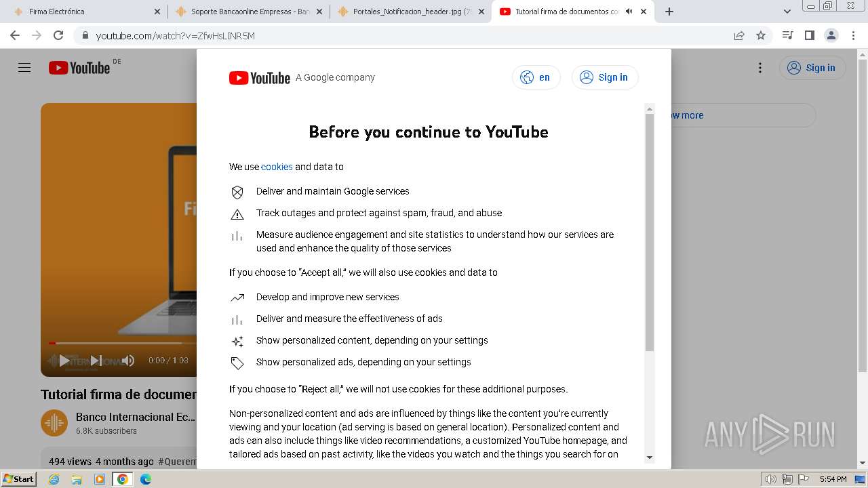Open Chrome's three-dot menu
This screenshot has width=868, height=488.
click(x=853, y=35)
